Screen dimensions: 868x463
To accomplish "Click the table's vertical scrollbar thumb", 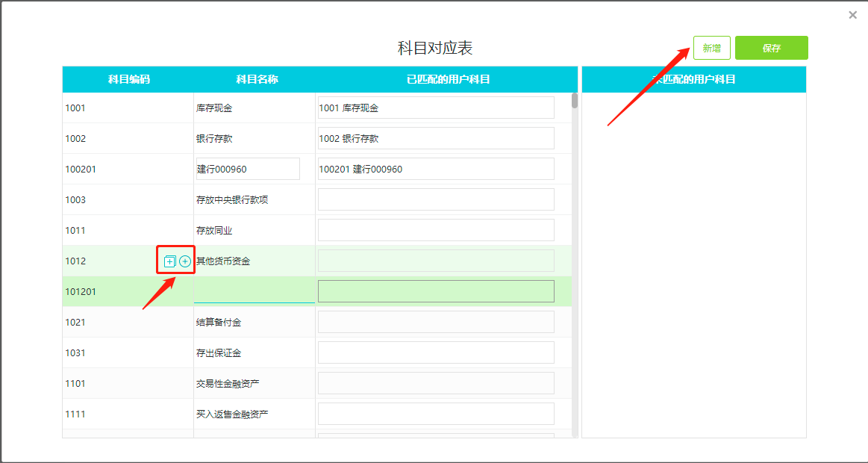I will coord(575,101).
